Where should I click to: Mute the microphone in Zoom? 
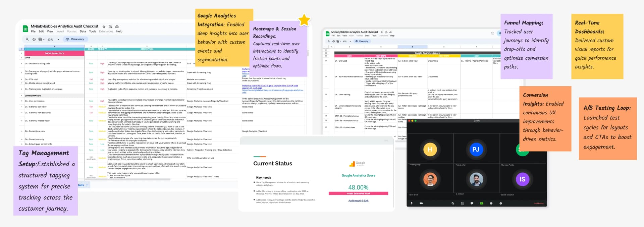click(x=412, y=203)
